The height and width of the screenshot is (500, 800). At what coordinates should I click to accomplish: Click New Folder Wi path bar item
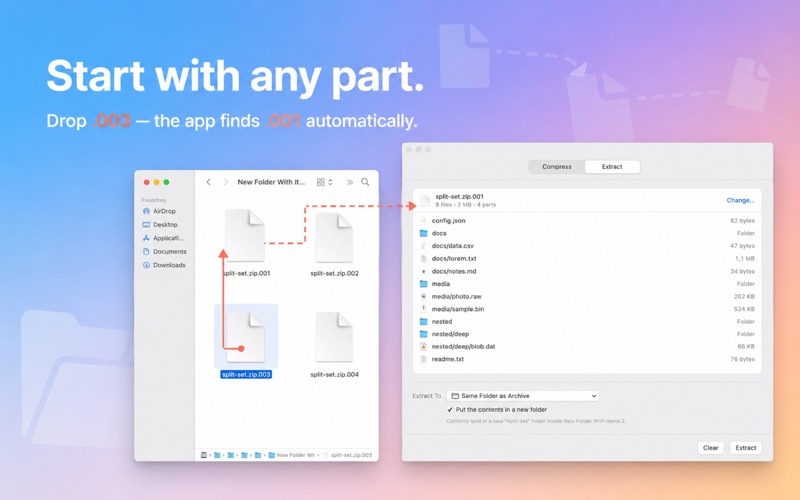pos(291,455)
